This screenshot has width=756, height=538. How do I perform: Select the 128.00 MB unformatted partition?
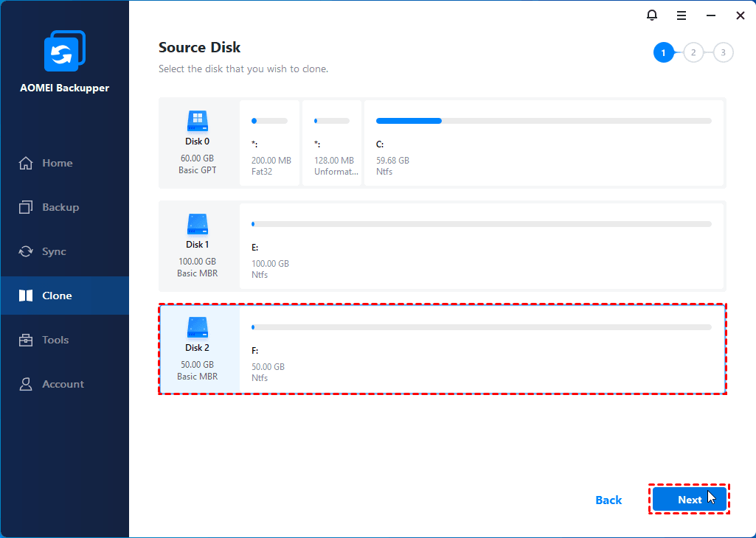click(332, 142)
